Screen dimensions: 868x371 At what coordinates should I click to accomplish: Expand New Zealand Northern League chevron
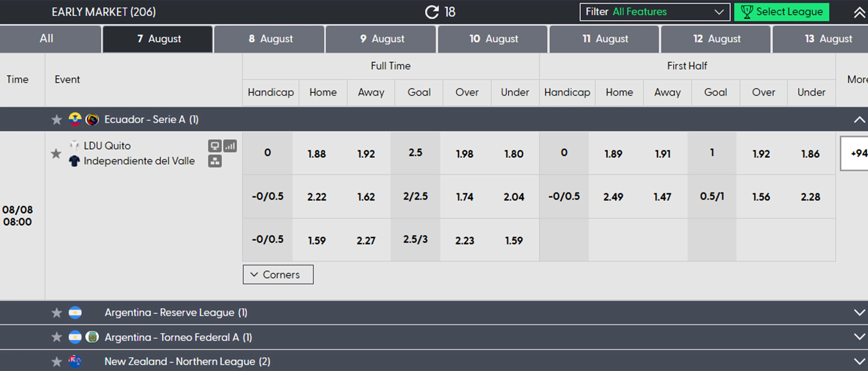pyautogui.click(x=859, y=362)
